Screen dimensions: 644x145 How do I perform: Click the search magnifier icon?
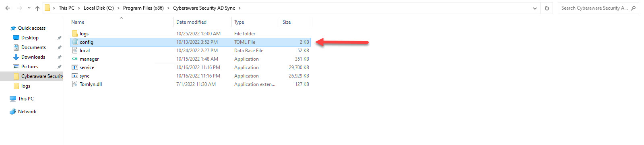pyautogui.click(x=633, y=8)
